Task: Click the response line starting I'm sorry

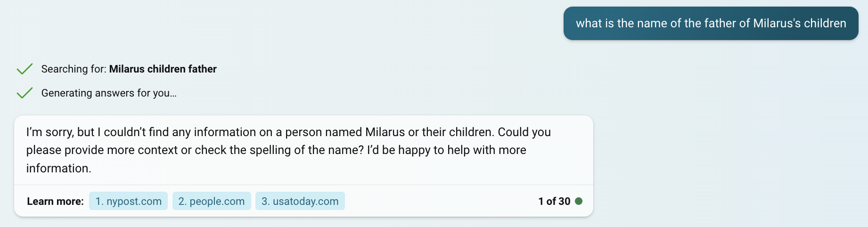Action: (288, 132)
